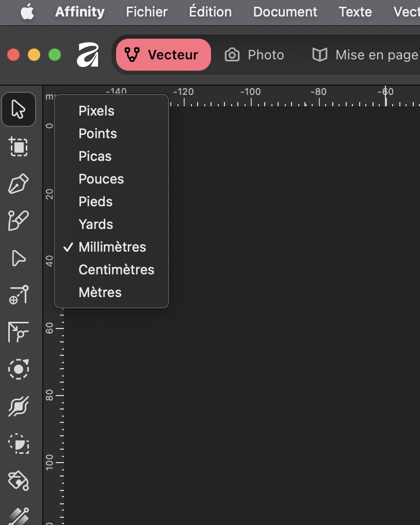Choose Picas as ruler unit

tap(111, 156)
